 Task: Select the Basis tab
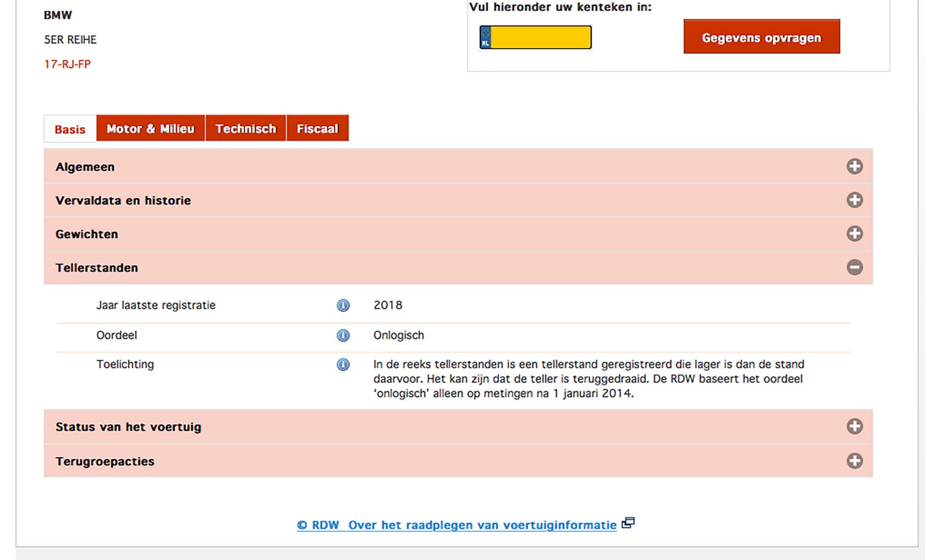point(70,129)
